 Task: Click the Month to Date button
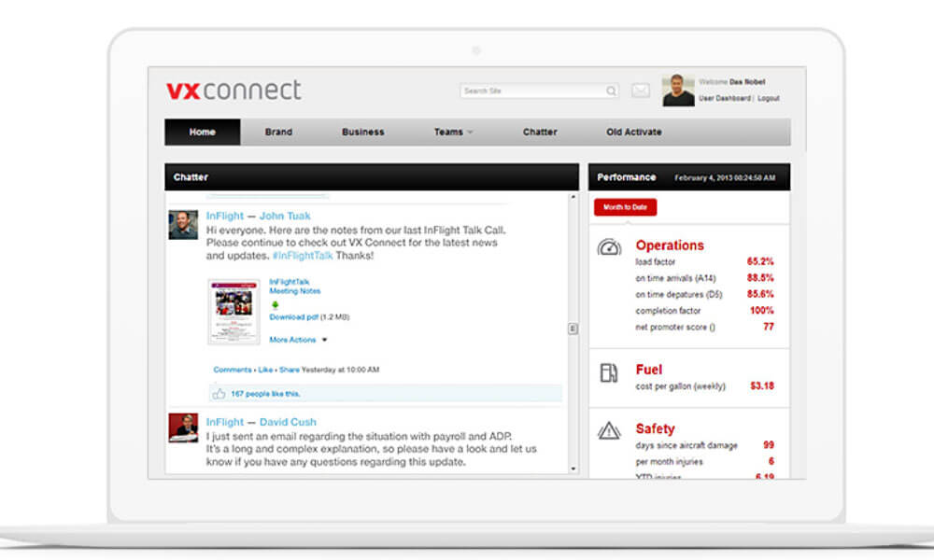[x=625, y=207]
